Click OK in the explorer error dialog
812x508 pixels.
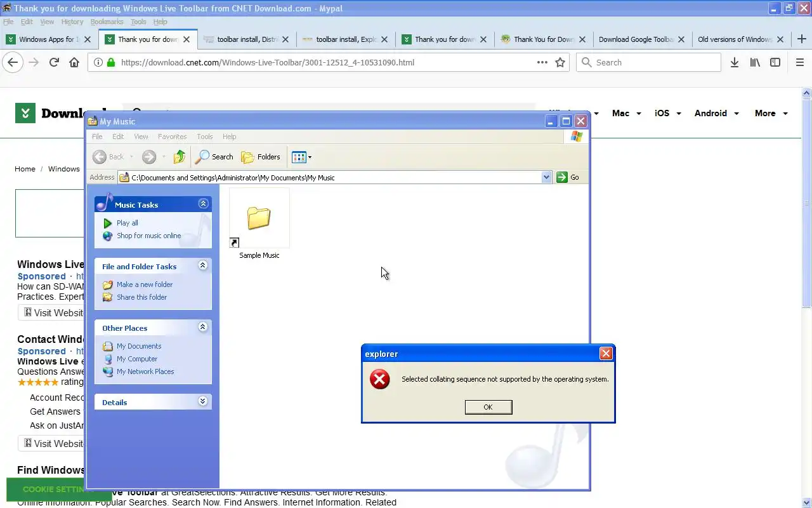tap(488, 407)
